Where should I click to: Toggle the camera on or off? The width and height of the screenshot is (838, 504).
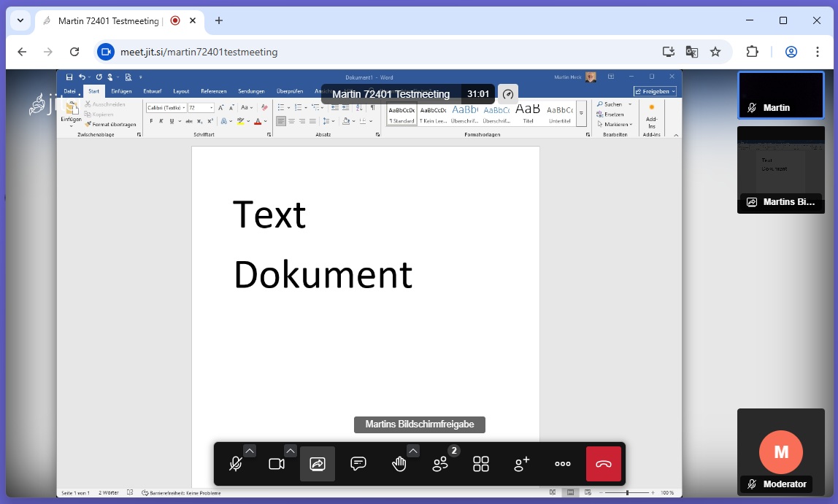coord(277,463)
